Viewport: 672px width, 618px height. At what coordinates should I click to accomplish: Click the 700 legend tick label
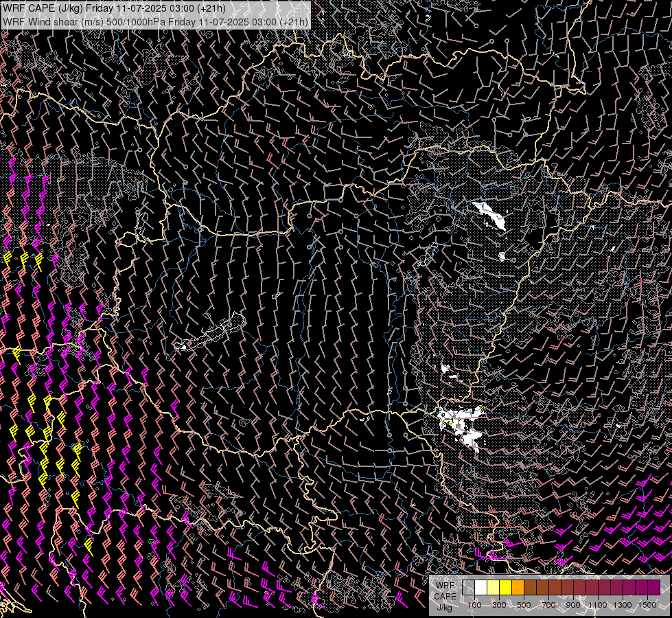[548, 605]
